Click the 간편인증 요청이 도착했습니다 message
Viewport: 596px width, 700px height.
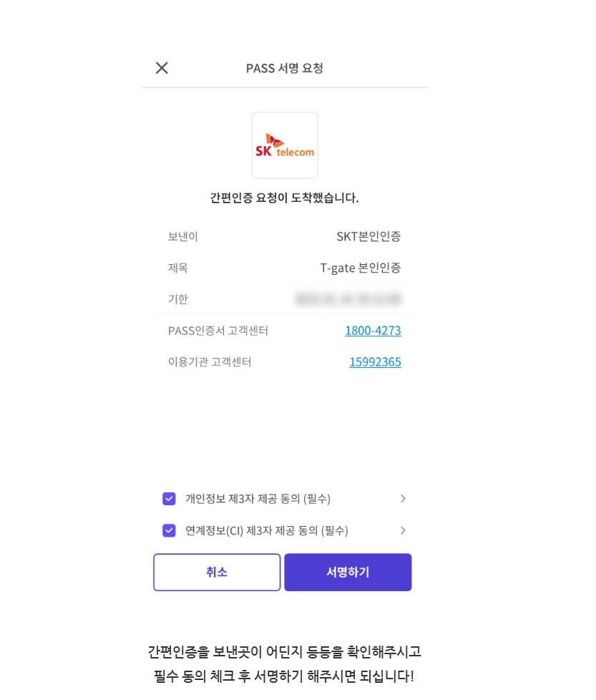285,198
